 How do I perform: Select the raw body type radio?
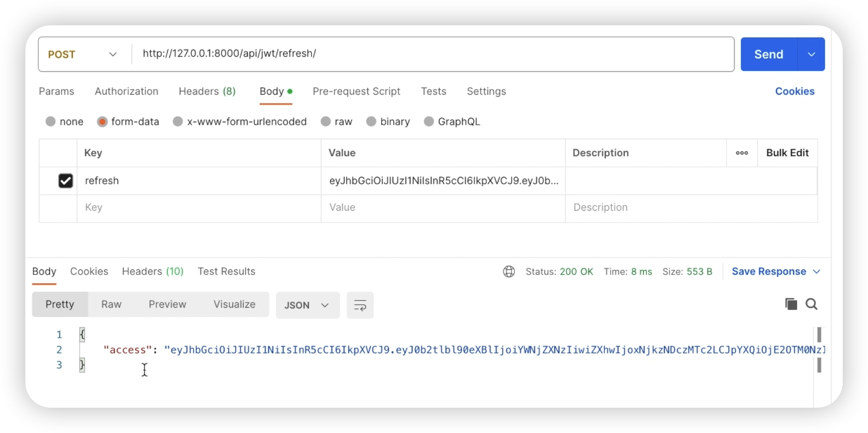[326, 122]
